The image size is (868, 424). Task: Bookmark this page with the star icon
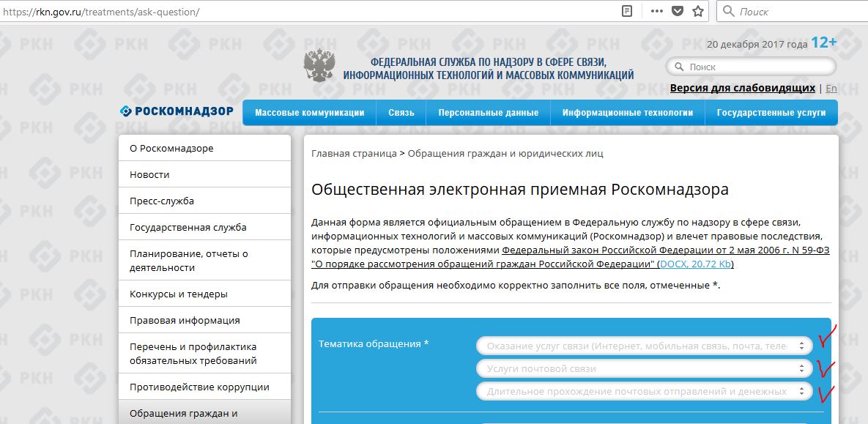pos(698,11)
